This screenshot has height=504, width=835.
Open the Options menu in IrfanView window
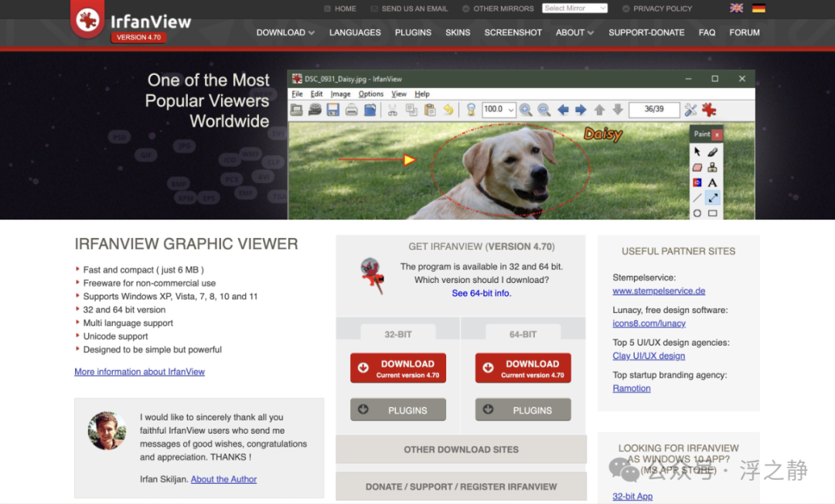point(370,94)
